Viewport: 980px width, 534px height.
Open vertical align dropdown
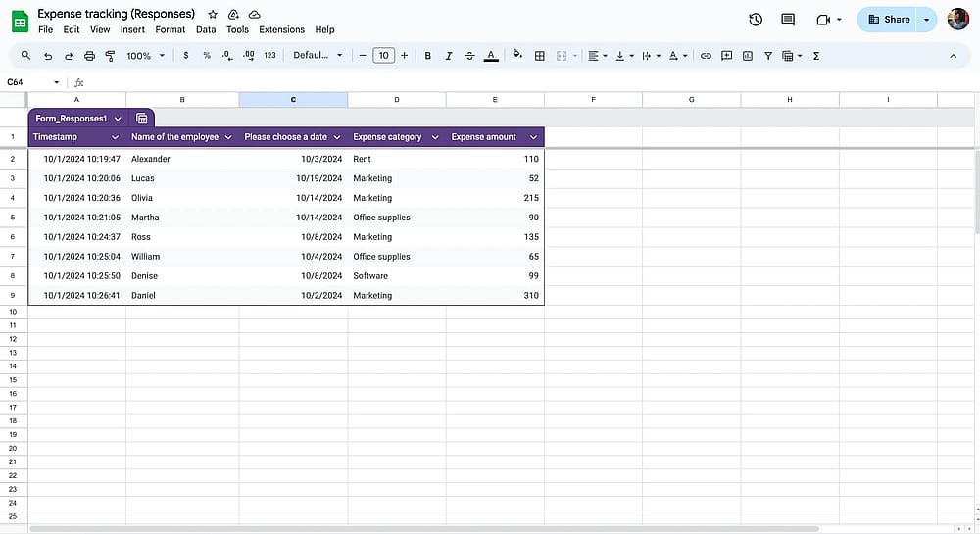tap(624, 56)
